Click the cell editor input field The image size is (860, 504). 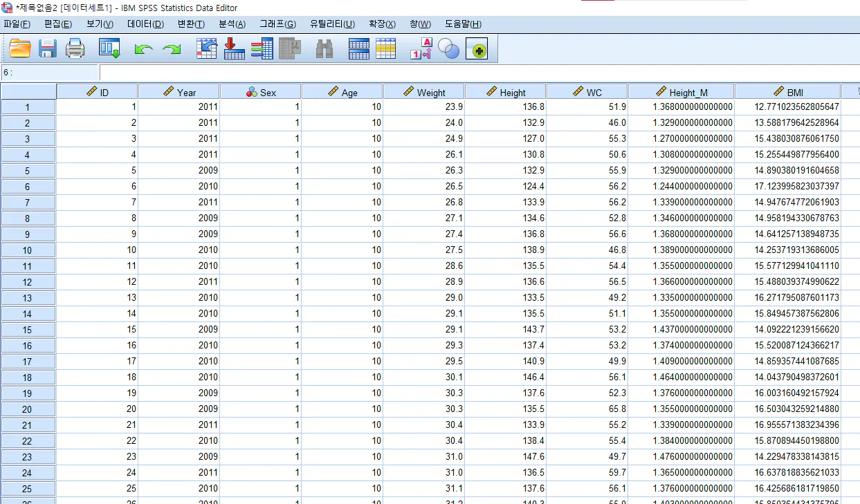coord(477,73)
